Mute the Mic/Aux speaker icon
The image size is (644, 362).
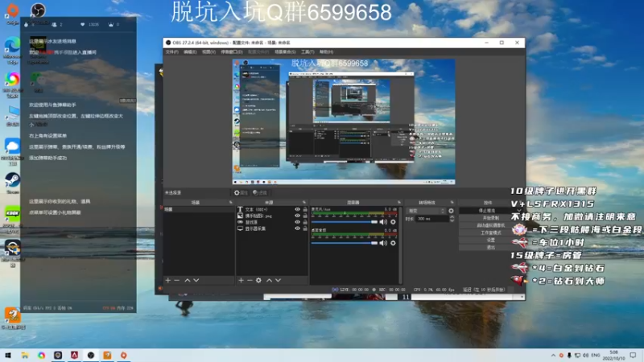pos(383,222)
